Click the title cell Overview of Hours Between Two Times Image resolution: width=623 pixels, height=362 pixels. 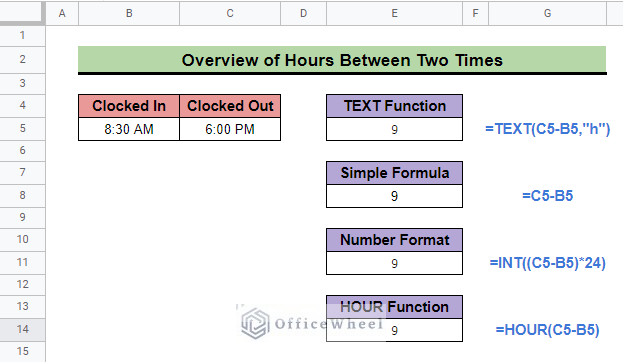point(342,60)
